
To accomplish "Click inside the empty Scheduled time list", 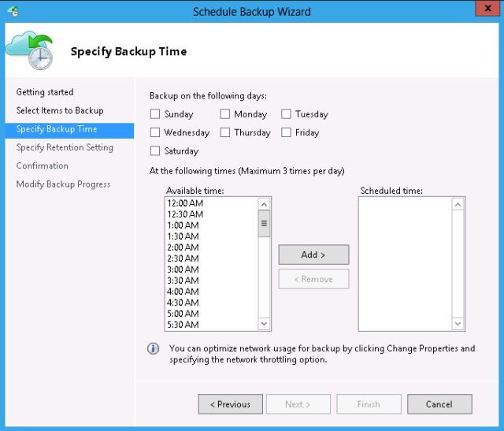I will [x=405, y=264].
